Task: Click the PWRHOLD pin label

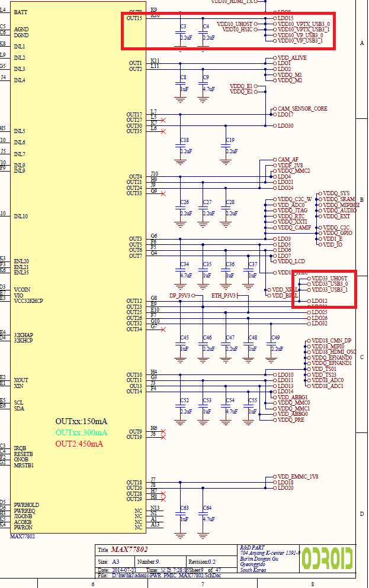Action: (26, 505)
